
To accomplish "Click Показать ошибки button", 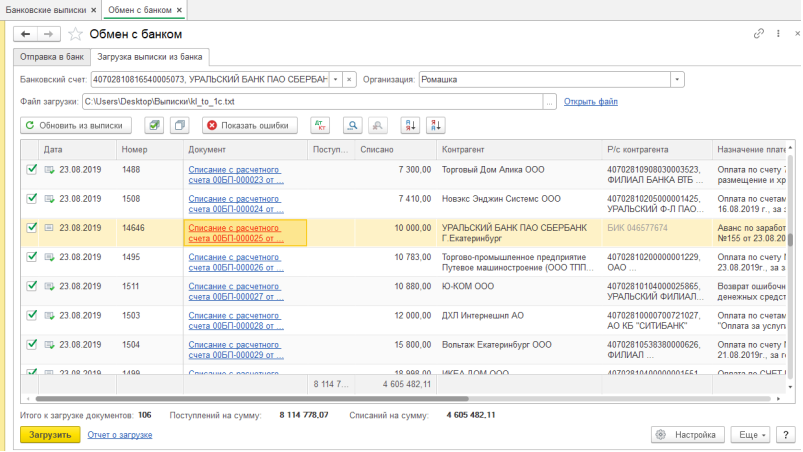I will point(250,125).
